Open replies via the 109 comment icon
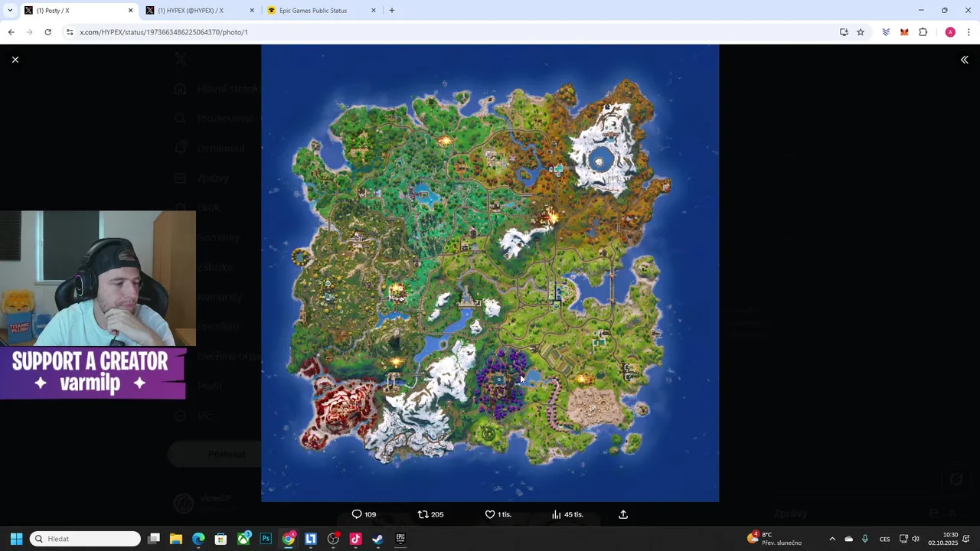This screenshot has width=980, height=551. pyautogui.click(x=364, y=514)
